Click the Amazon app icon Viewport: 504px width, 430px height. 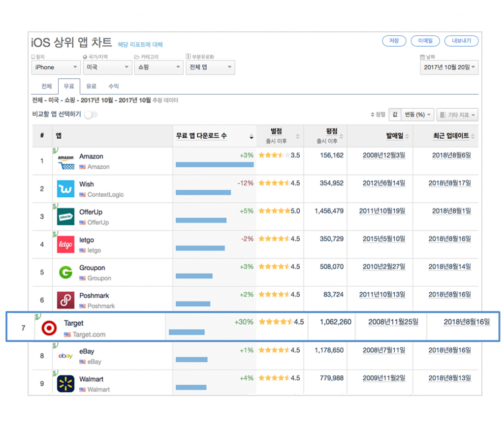coord(66,162)
